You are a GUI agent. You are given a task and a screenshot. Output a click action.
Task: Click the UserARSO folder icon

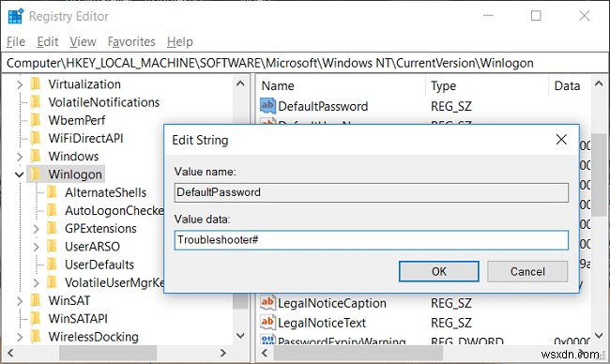53,246
